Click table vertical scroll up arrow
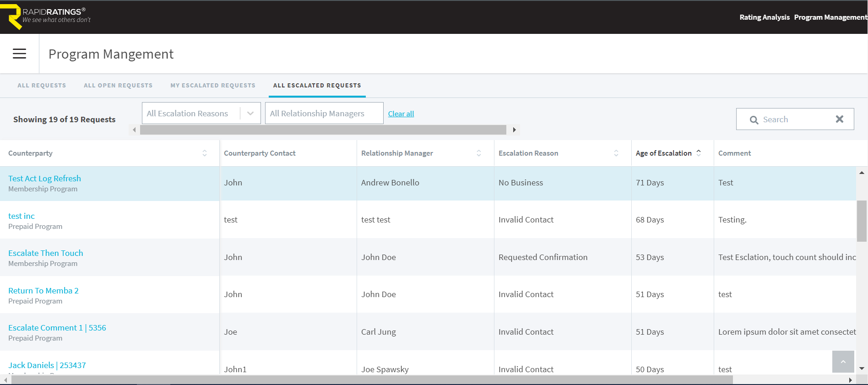This screenshot has width=868, height=385. click(862, 173)
